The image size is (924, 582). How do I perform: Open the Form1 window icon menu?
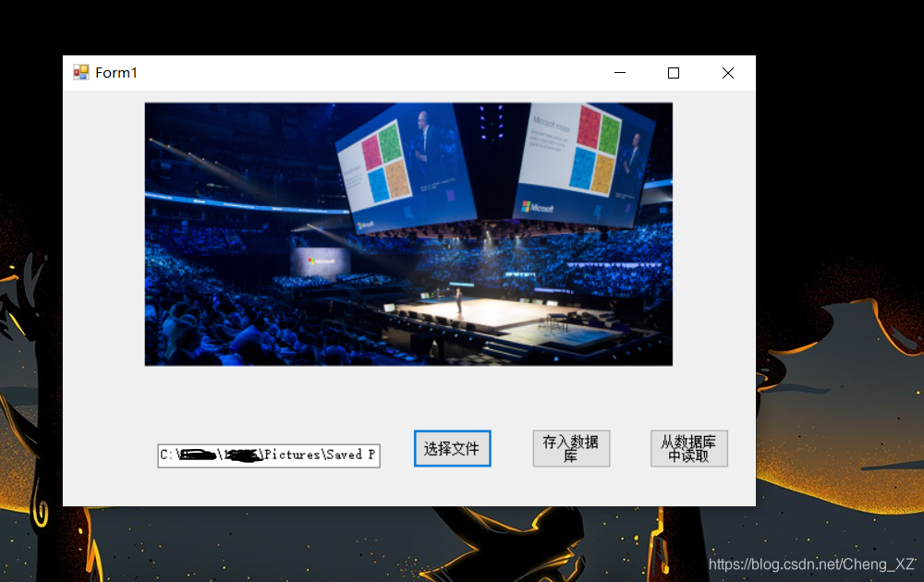click(80, 72)
